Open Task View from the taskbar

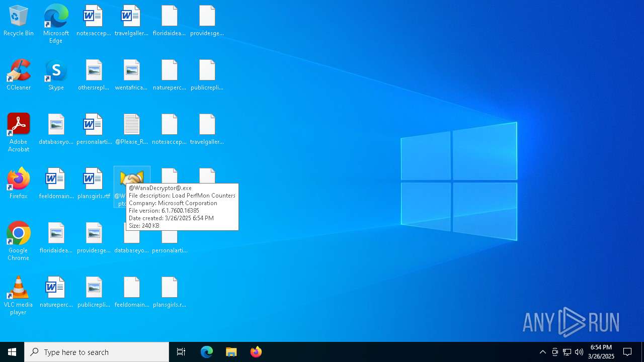[x=181, y=352]
